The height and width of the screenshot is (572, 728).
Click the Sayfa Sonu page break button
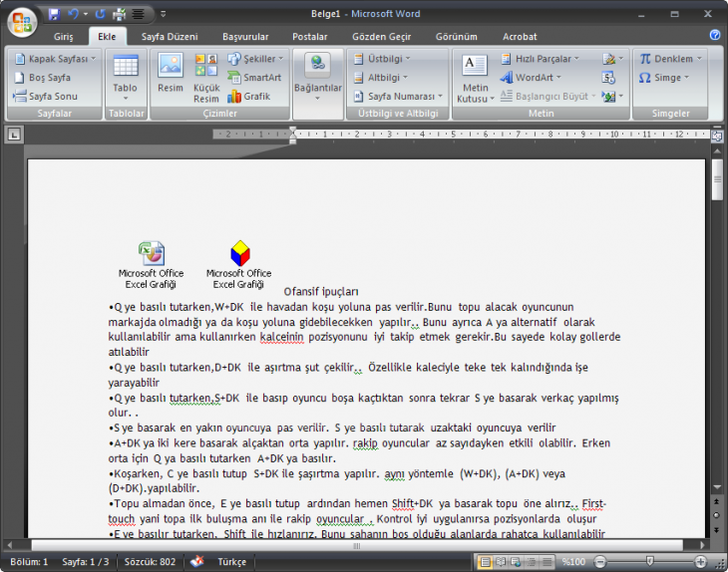[x=47, y=97]
